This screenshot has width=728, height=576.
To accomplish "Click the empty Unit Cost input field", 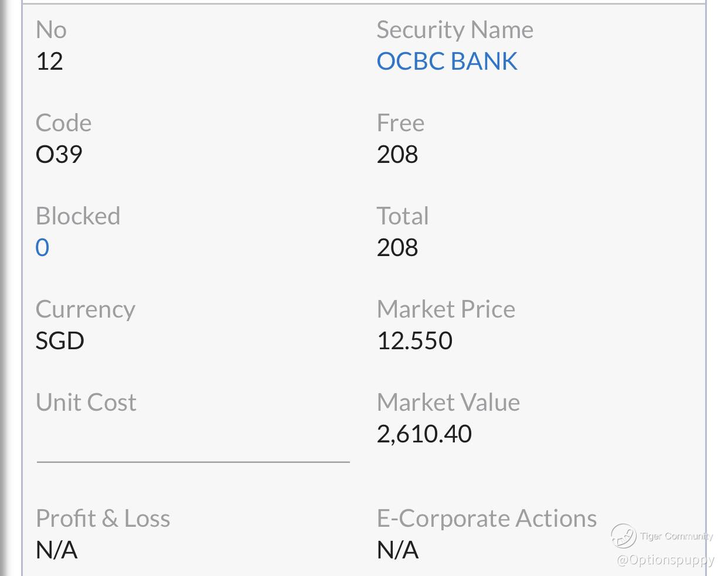I will [x=193, y=444].
